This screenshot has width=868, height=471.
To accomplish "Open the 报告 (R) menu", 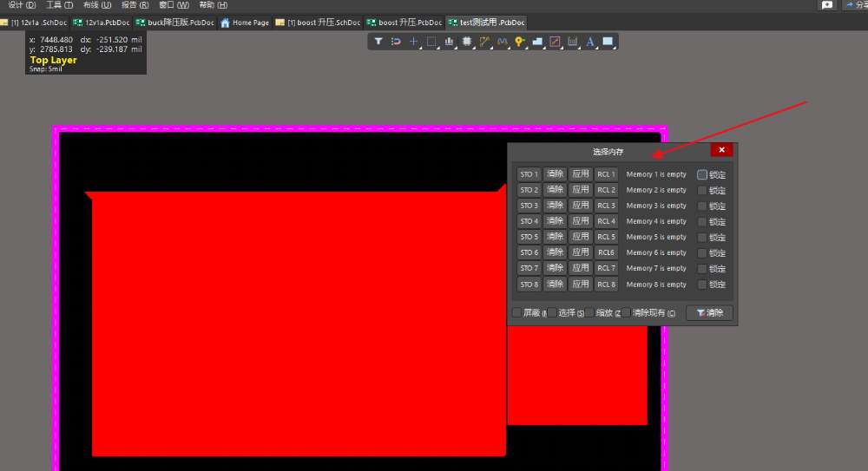I will (x=135, y=5).
